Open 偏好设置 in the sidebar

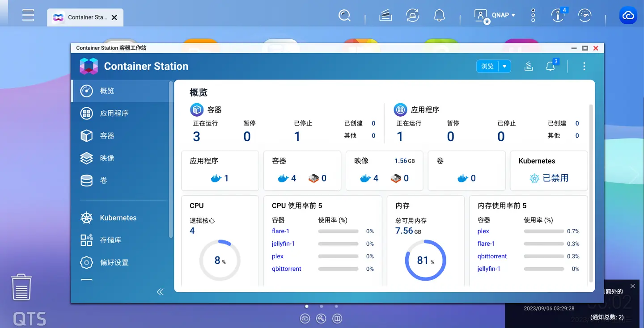coord(120,262)
